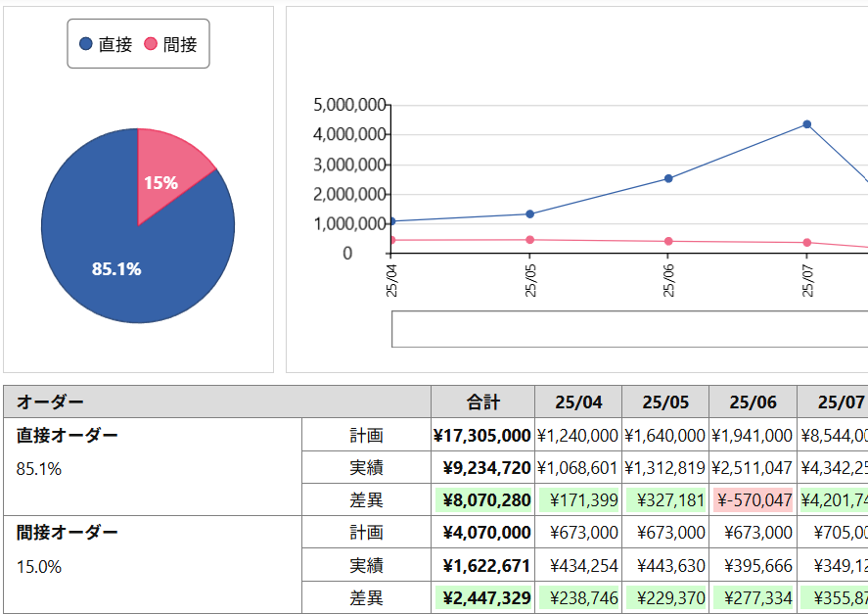
Task: Select the 25/05 pink line data point
Action: click(529, 240)
